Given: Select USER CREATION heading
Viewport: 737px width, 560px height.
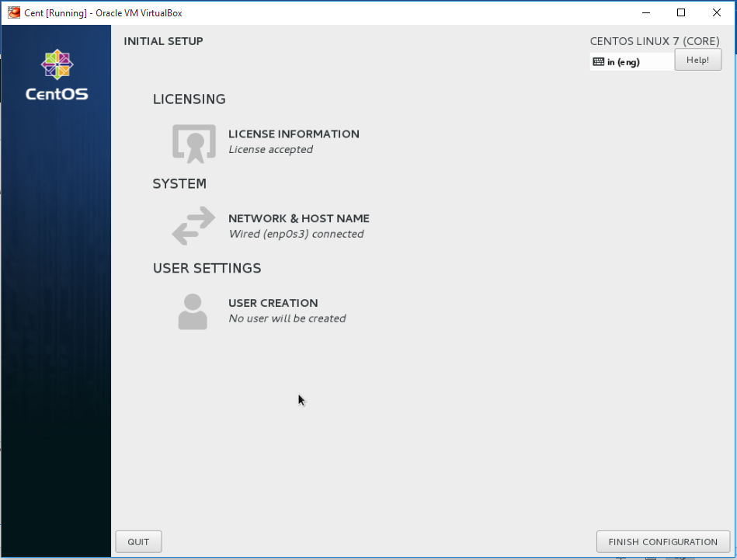Looking at the screenshot, I should (x=273, y=303).
